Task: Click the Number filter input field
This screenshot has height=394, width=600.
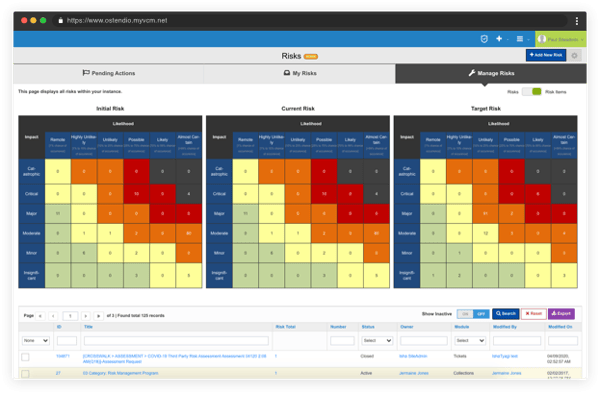Action: pyautogui.click(x=342, y=340)
